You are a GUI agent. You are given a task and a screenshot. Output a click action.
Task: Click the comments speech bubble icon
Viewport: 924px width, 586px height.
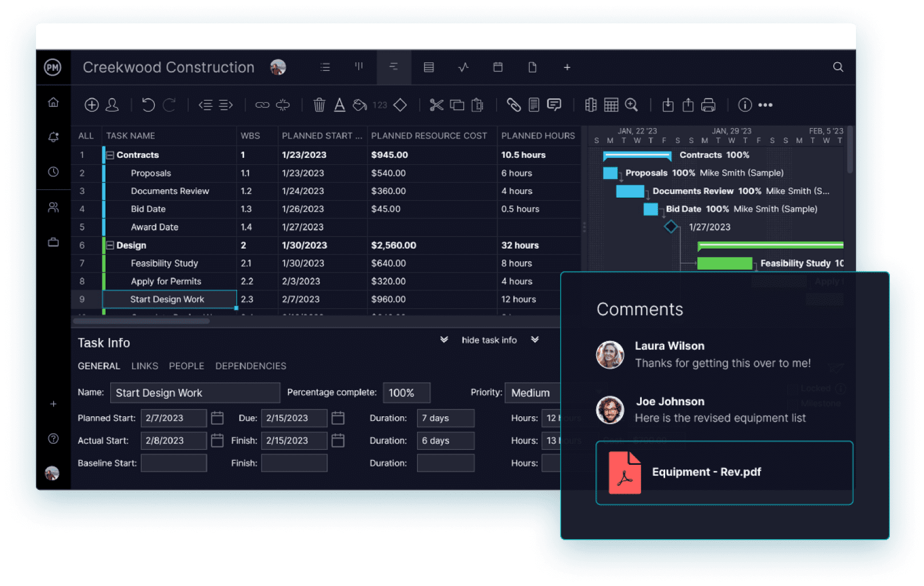click(x=554, y=105)
